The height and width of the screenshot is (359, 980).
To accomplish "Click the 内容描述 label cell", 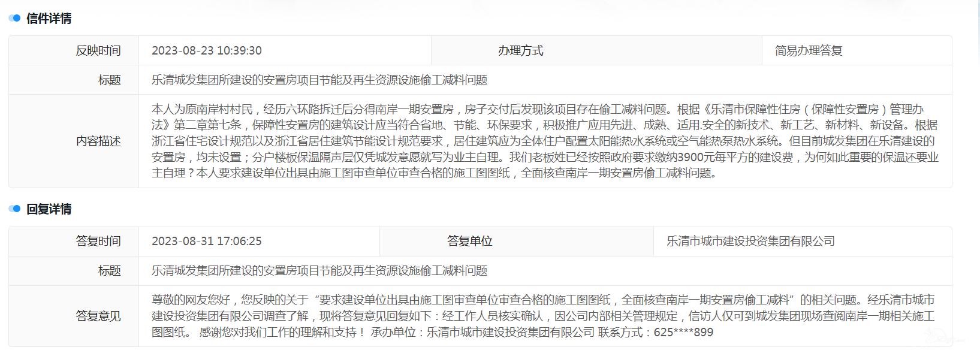I will coord(74,141).
